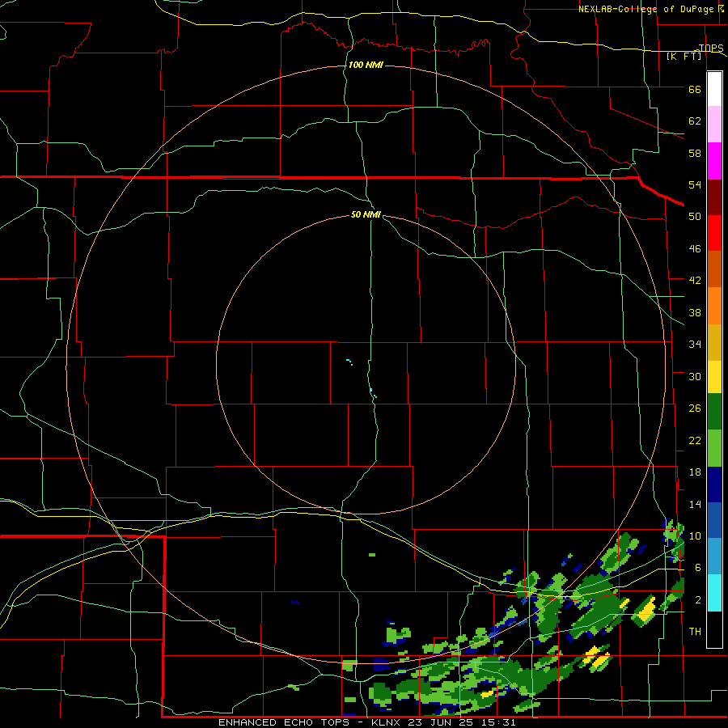The height and width of the screenshot is (728, 728).
Task: Click the "NEXLAB-College of DuPage" header text
Action: [x=645, y=9]
